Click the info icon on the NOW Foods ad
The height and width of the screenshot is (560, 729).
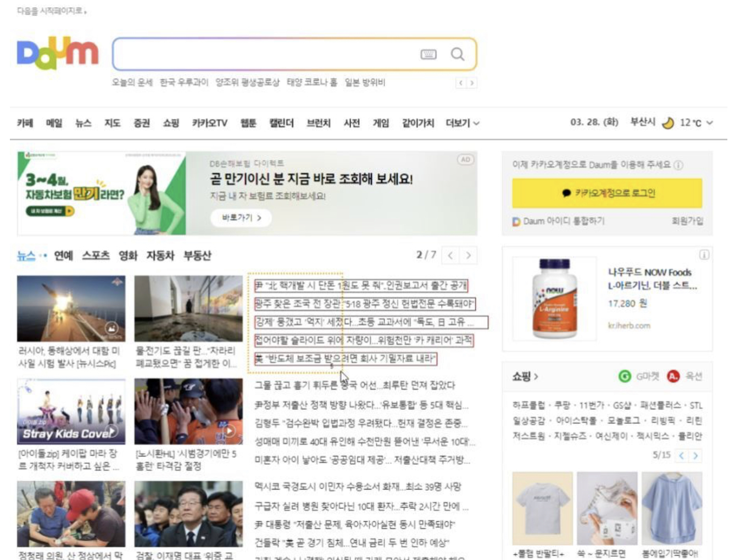pos(704,254)
